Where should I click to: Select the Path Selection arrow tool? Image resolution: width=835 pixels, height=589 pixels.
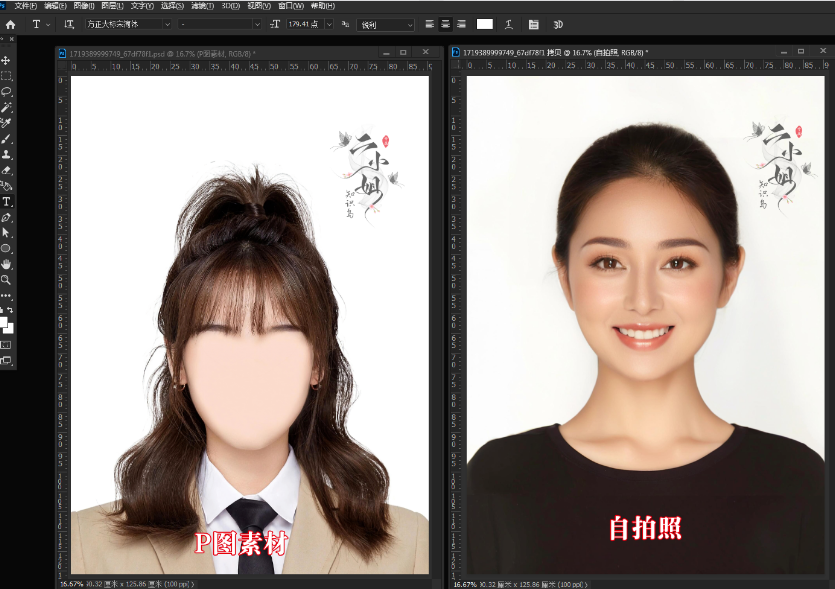tap(6, 233)
